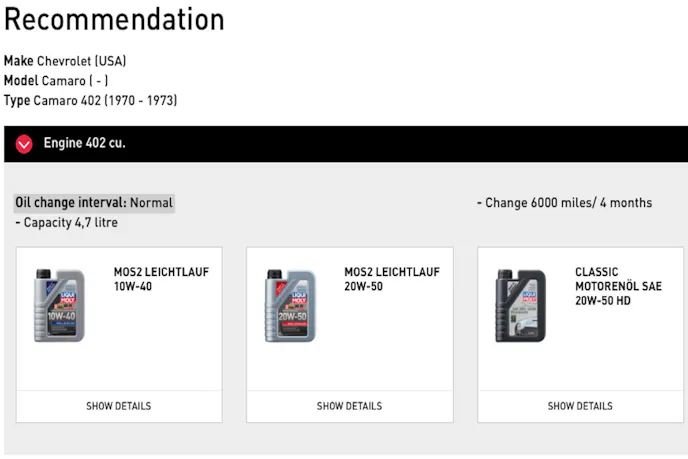Click the Type Camaro 402 (1970 - 1973) line
This screenshot has width=688, height=459.
[90, 100]
